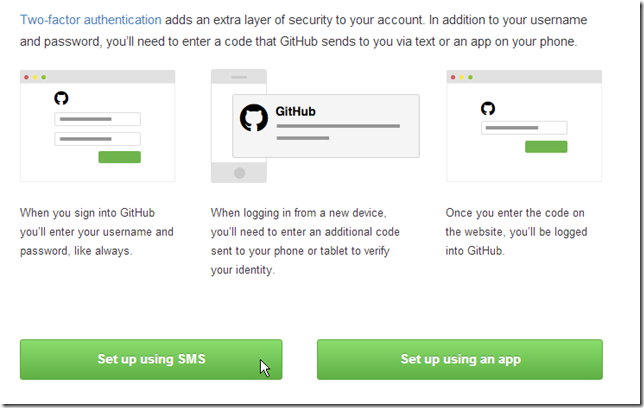The height and width of the screenshot is (408, 644).
Task: Click Set up using an app button
Action: pos(460,359)
